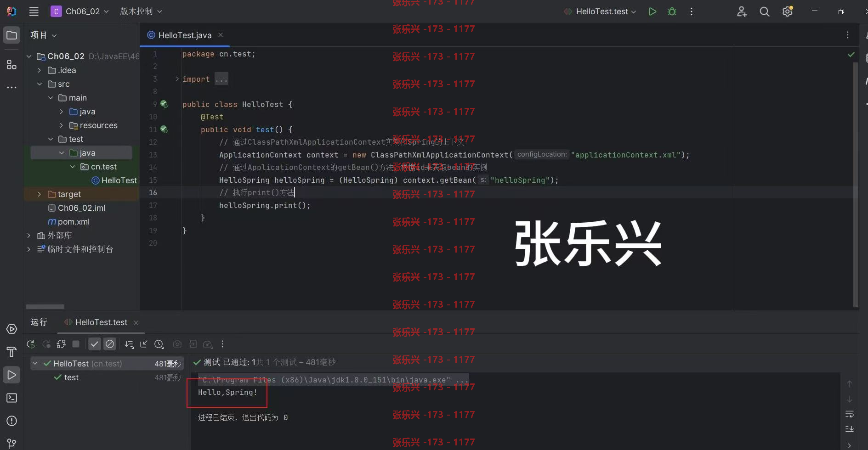Open more options in Run toolbar

[x=222, y=344]
